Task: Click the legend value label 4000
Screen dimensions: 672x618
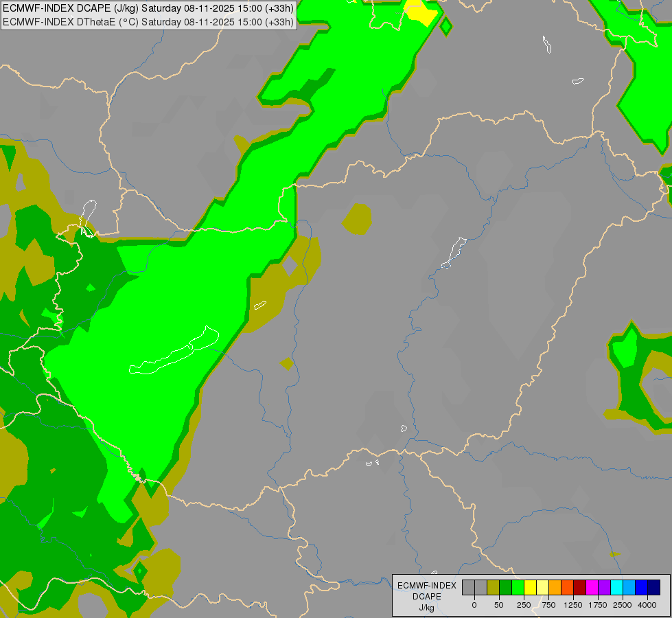Action: click(647, 605)
